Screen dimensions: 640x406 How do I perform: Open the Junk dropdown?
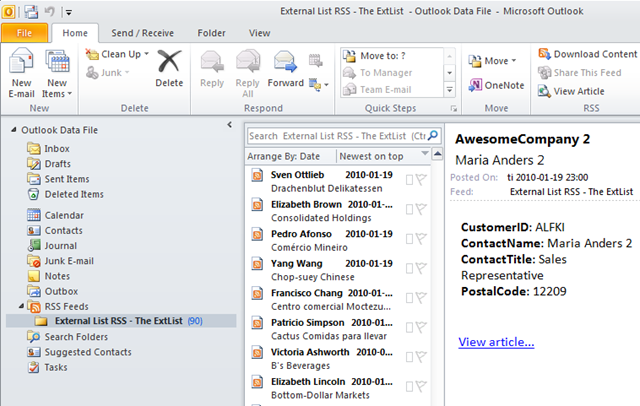pos(108,73)
